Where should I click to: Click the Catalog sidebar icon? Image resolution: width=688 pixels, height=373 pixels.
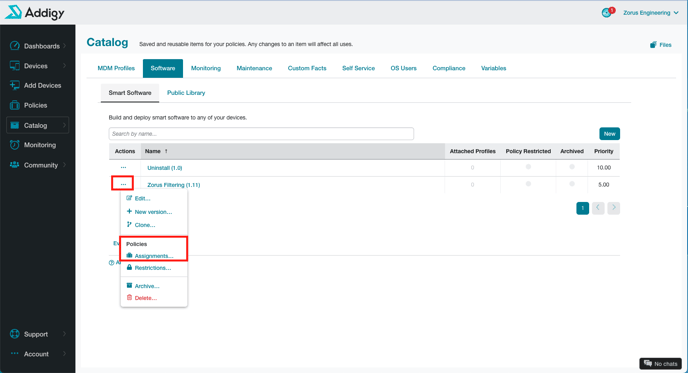click(x=14, y=125)
